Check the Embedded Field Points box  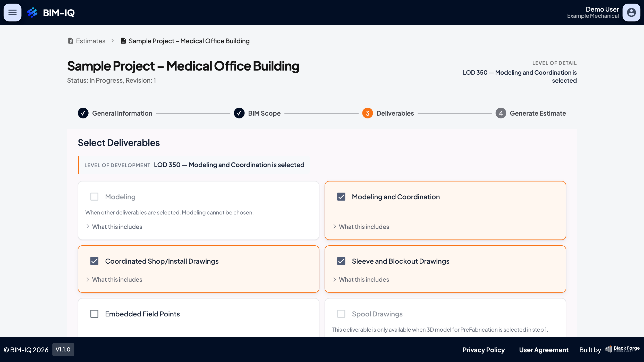coord(94,314)
